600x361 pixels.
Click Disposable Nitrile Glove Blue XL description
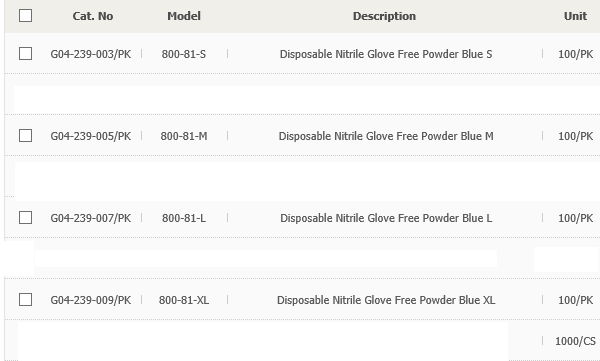click(x=386, y=300)
